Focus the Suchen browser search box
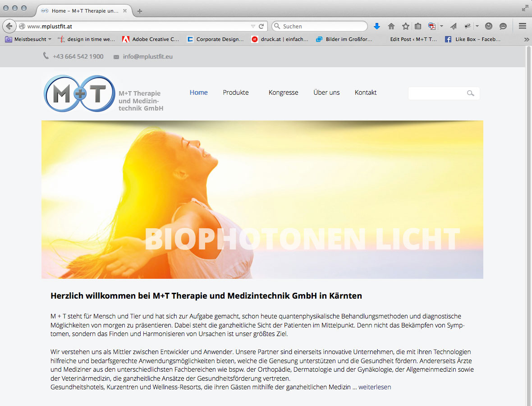532x406 pixels. click(x=320, y=26)
